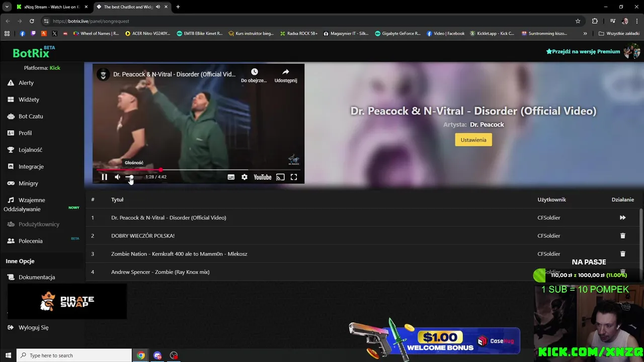The image size is (644, 362).
Task: Bookmark this page with the star icon
Action: [578, 21]
